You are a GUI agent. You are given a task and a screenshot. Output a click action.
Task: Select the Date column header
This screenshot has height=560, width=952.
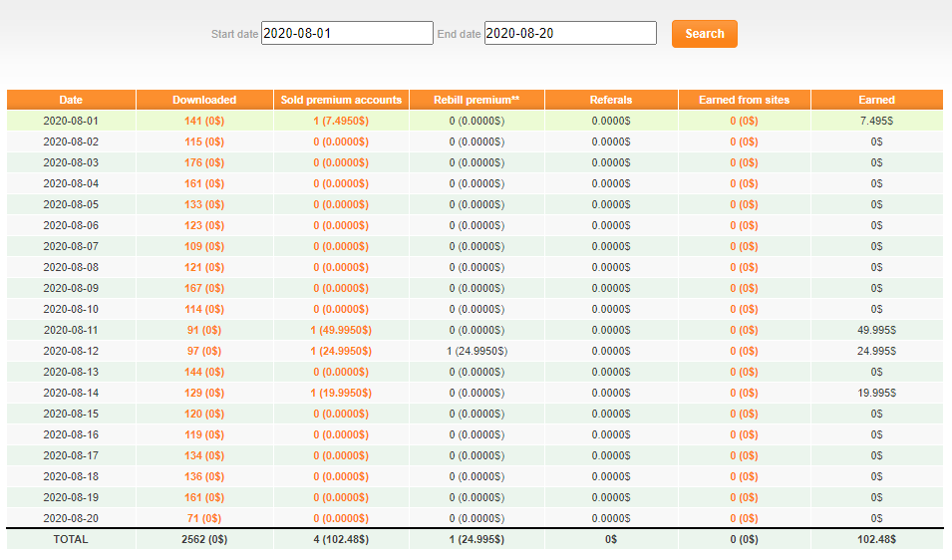tap(71, 100)
